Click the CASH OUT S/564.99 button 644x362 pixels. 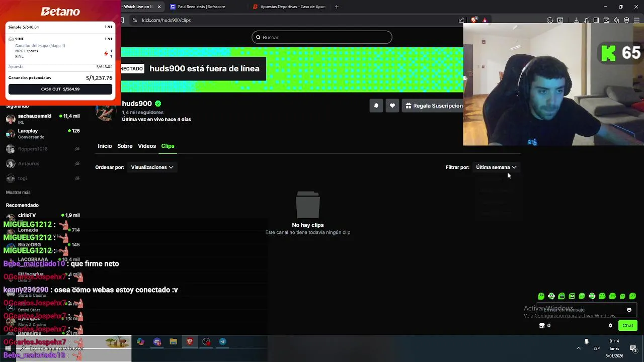pyautogui.click(x=60, y=89)
